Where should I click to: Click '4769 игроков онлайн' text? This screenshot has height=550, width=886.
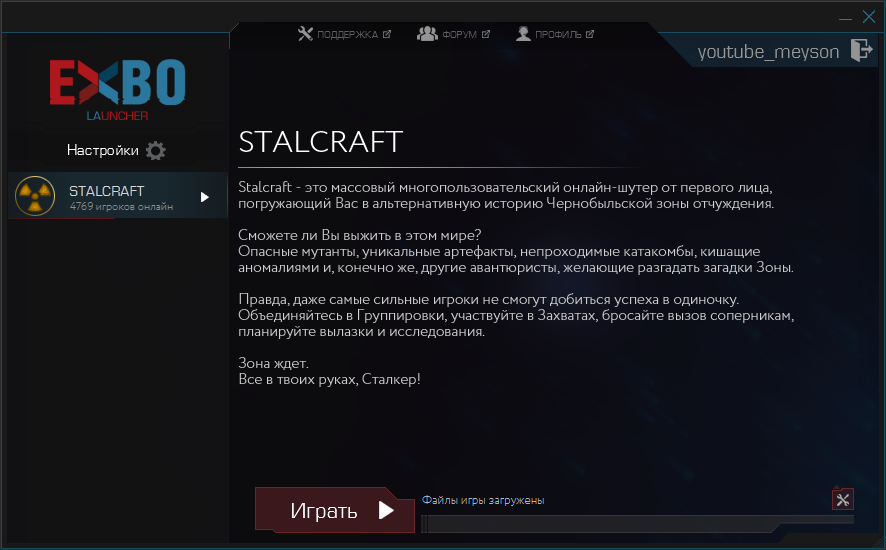[x=121, y=207]
